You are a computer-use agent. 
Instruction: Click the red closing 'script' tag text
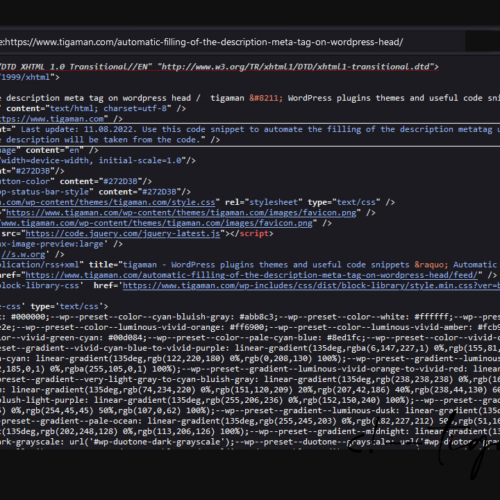click(x=254, y=234)
